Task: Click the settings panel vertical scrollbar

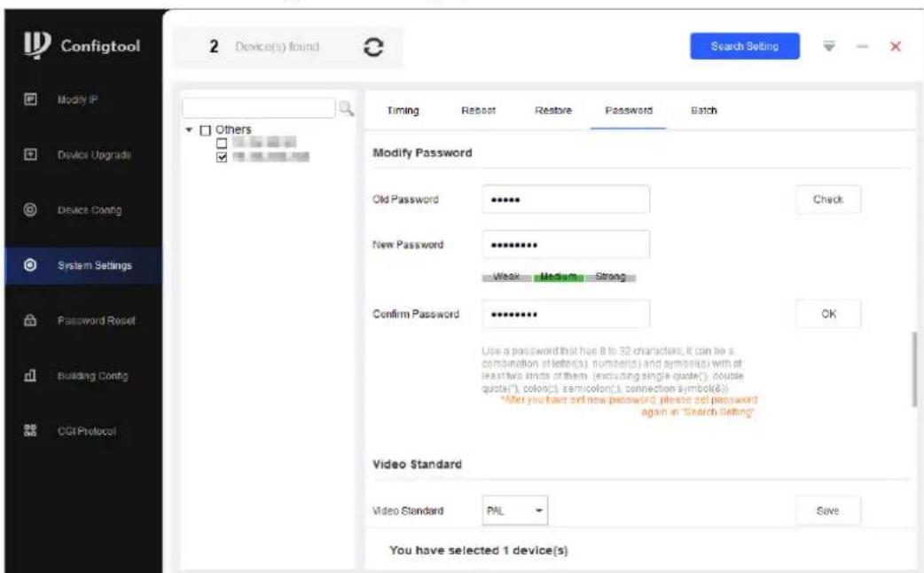Action: [914, 369]
